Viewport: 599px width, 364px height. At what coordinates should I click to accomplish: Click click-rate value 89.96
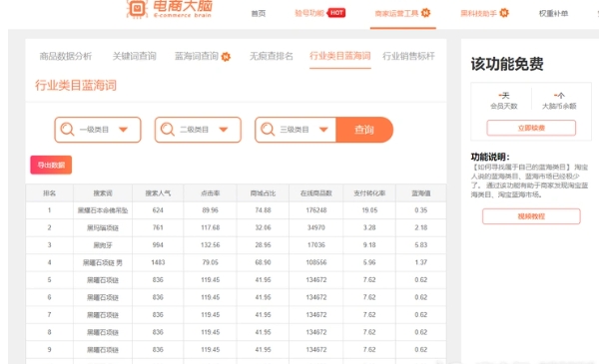click(210, 210)
